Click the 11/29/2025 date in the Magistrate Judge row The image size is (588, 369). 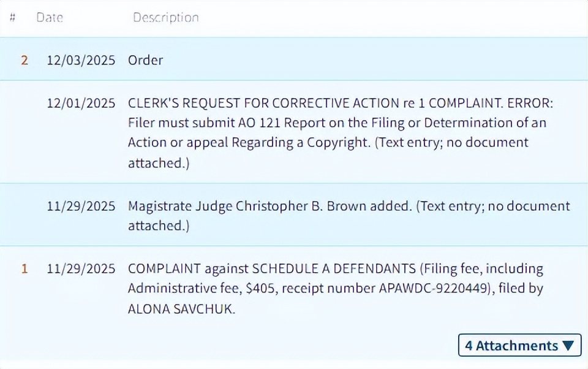pos(81,206)
